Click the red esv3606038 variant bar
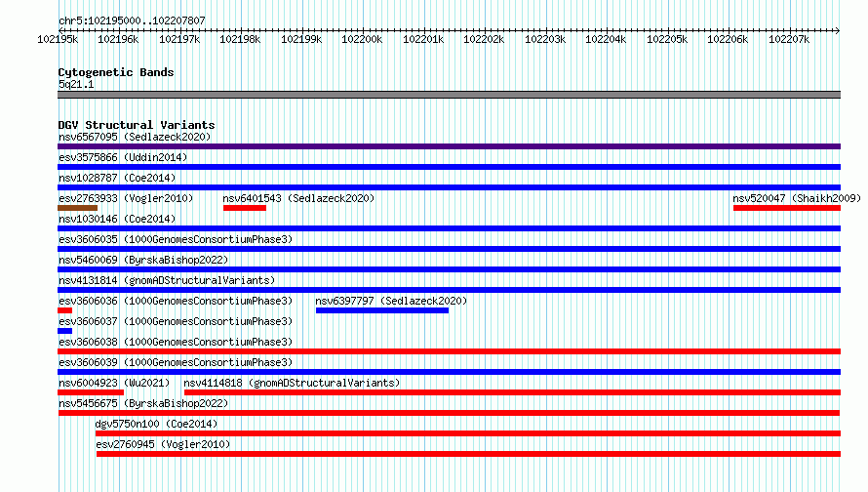Screen dimensions: 868x492 point(449,351)
